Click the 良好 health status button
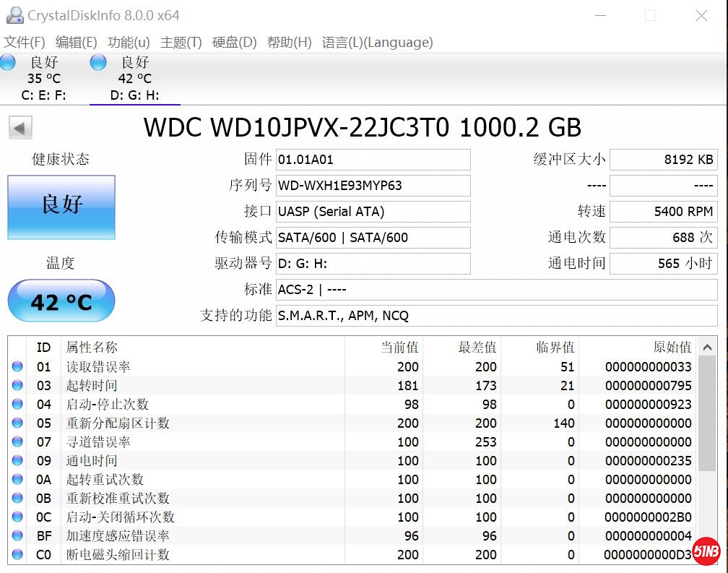Image resolution: width=728 pixels, height=573 pixels. 61,207
